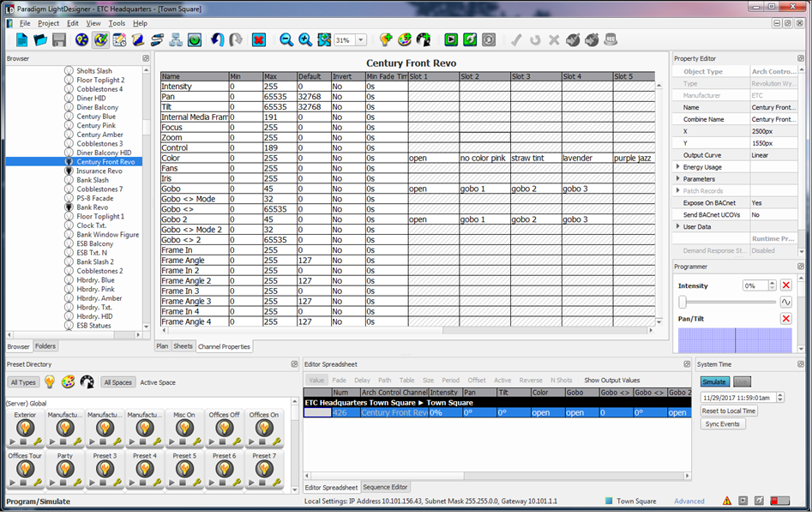This screenshot has width=812, height=516.
Task: Toggle the All Spaces preset filter
Action: tap(117, 382)
